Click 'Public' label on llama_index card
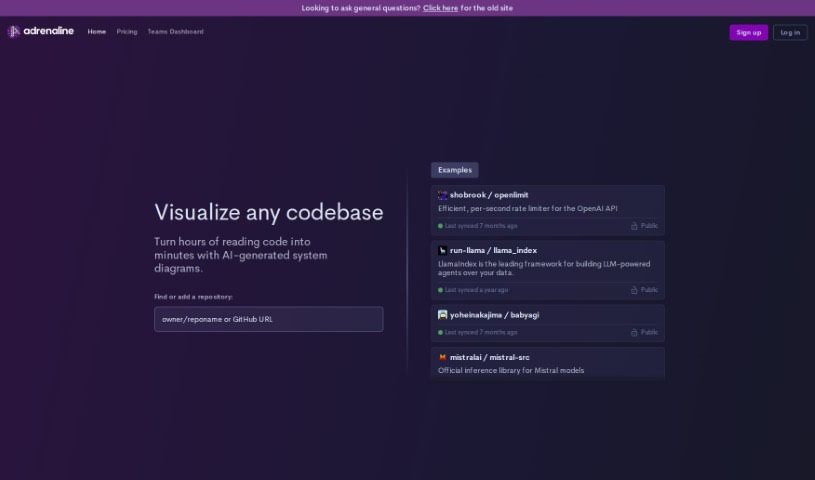This screenshot has width=815, height=480. (x=649, y=290)
